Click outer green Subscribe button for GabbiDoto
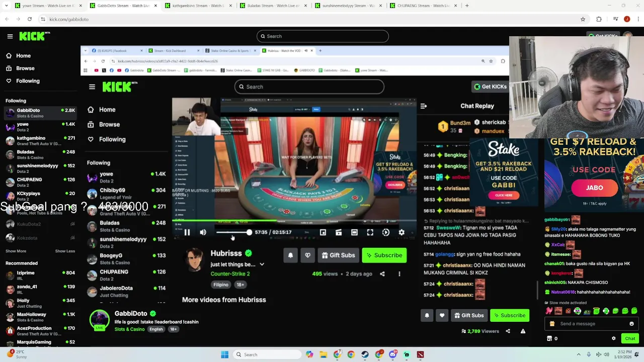 coord(510,315)
